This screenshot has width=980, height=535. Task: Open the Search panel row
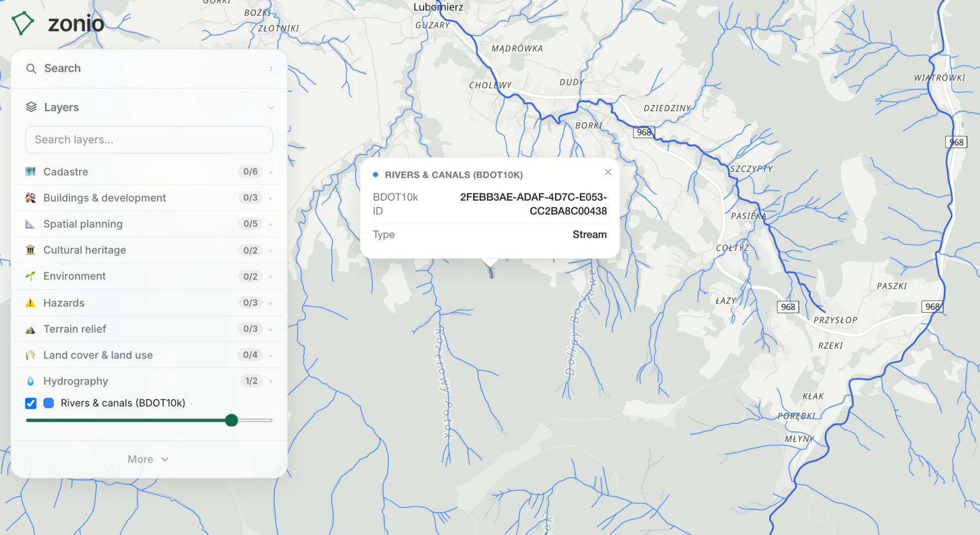[149, 69]
